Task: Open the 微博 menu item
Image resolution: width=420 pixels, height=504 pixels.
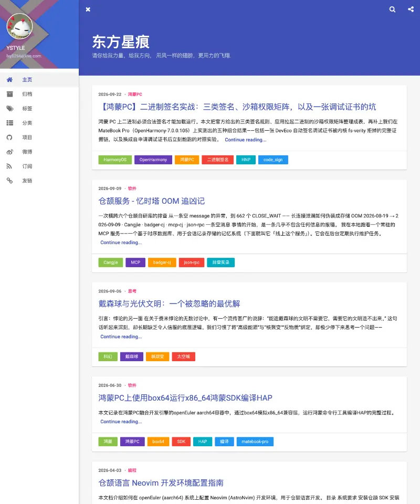Action: [39, 152]
